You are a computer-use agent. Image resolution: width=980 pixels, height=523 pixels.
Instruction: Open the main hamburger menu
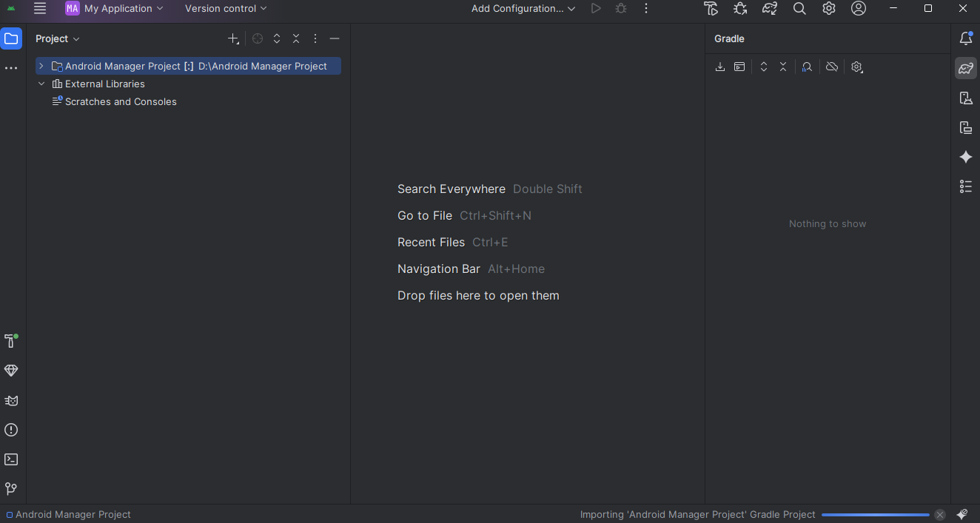(40, 9)
